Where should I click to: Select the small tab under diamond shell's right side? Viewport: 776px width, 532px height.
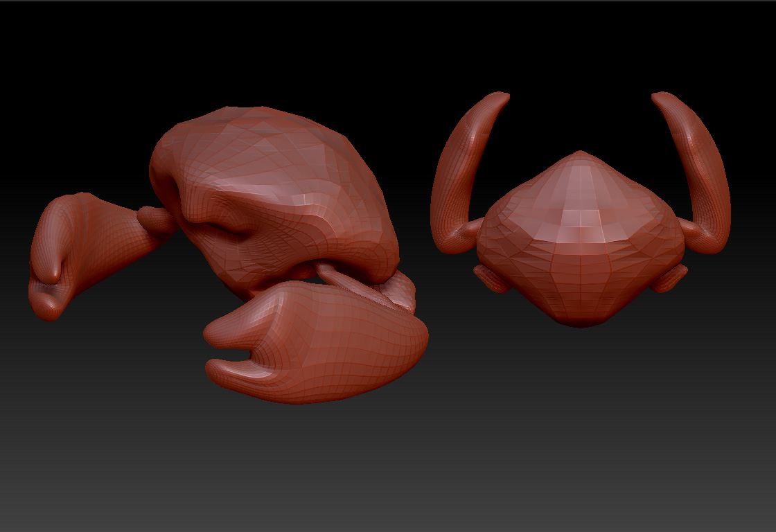tap(669, 278)
